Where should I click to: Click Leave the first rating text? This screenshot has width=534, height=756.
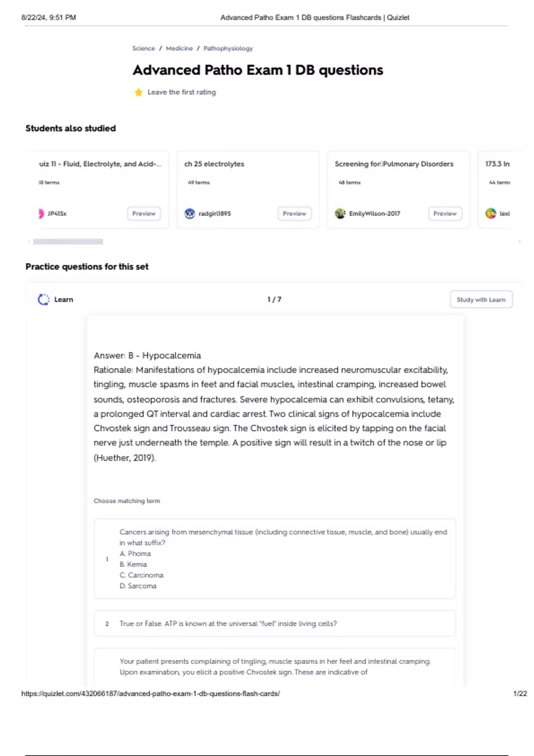pos(182,92)
